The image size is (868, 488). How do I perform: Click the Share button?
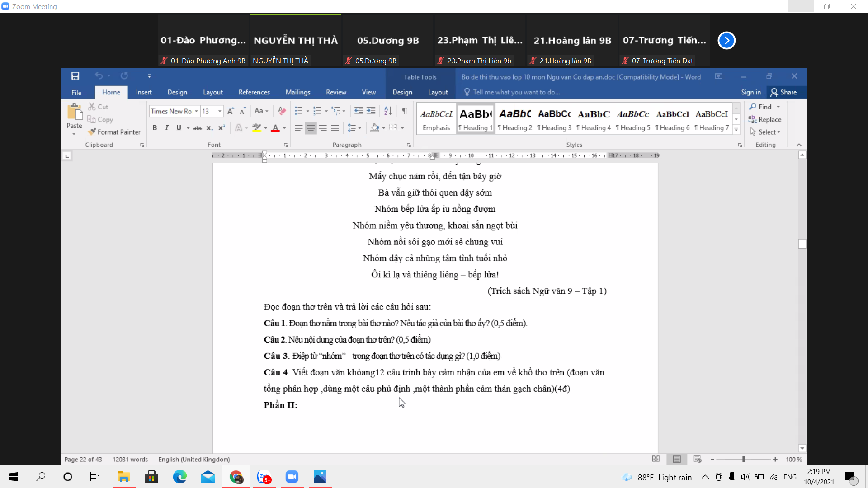pos(784,92)
